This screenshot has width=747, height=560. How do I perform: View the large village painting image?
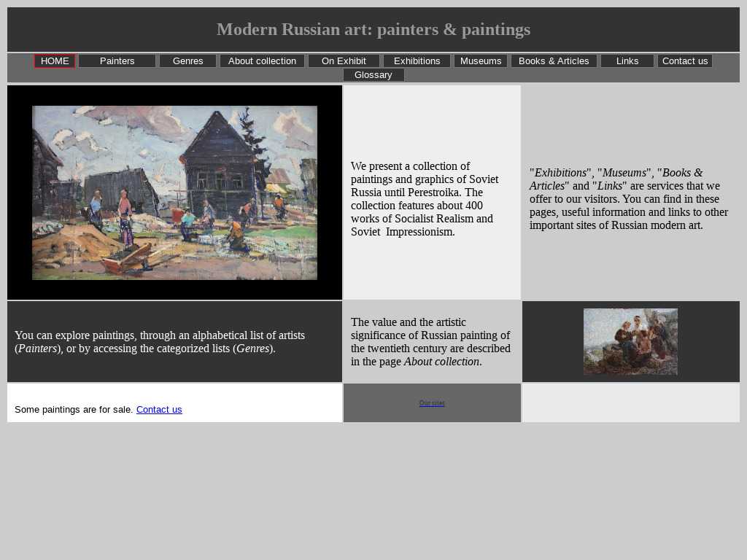coord(174,192)
